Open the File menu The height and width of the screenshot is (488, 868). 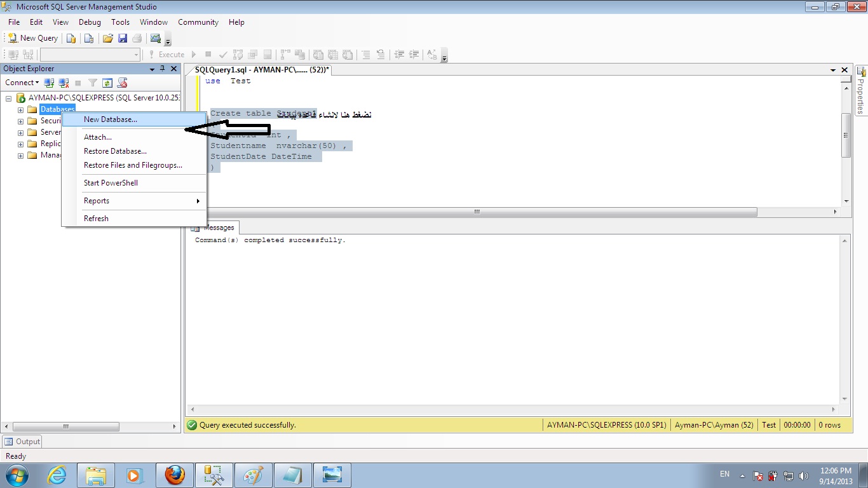click(x=14, y=22)
